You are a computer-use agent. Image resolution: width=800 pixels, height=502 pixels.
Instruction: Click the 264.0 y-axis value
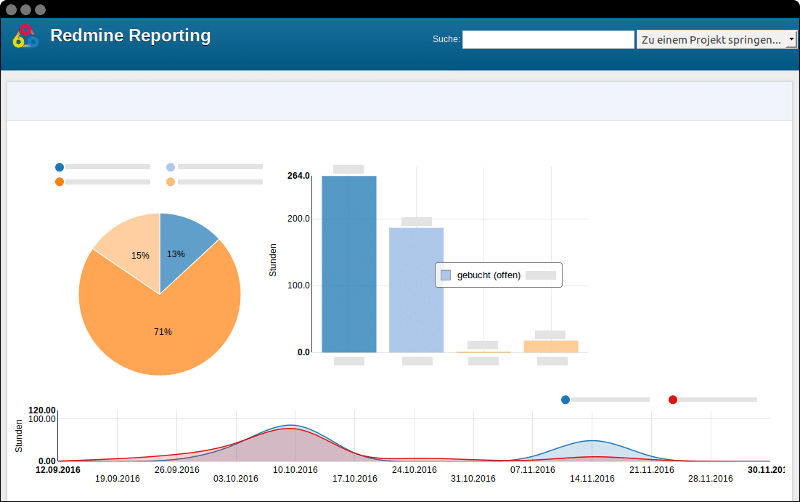click(298, 175)
